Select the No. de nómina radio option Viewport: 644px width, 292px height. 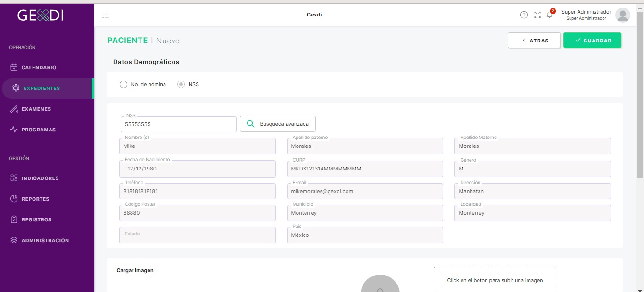(x=124, y=84)
